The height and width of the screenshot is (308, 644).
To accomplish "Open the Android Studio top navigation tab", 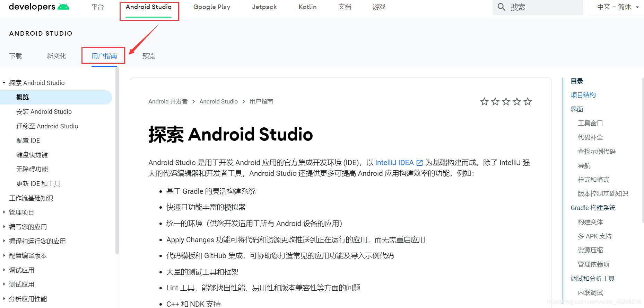I will [x=149, y=7].
